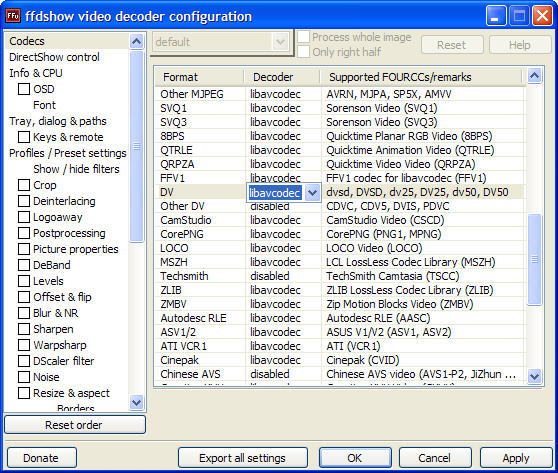This screenshot has width=558, height=473.
Task: Click the left panel scroll down arrow
Action: [x=137, y=402]
